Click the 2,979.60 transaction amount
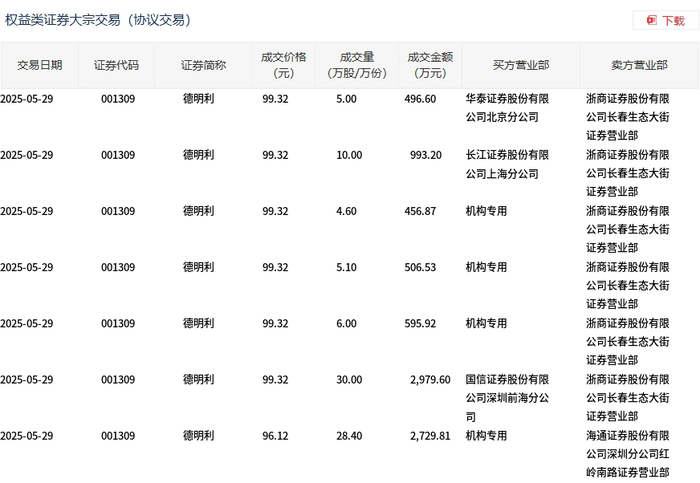 point(430,380)
